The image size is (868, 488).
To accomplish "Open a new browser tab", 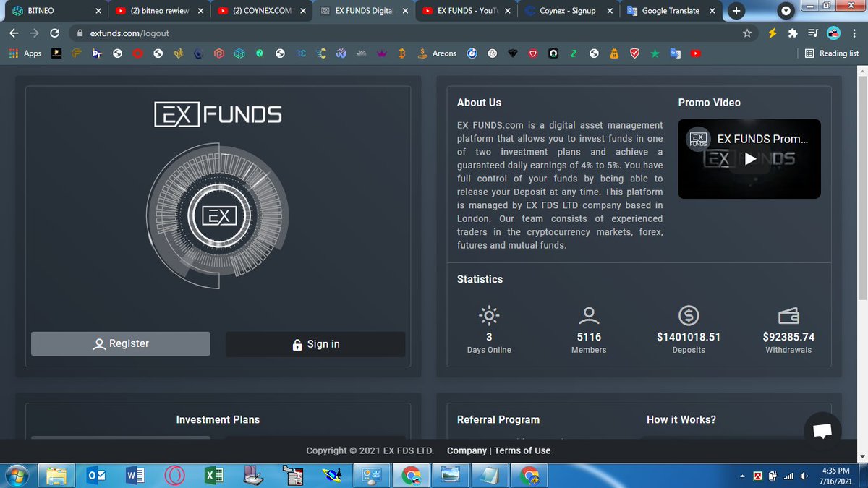I will point(736,11).
